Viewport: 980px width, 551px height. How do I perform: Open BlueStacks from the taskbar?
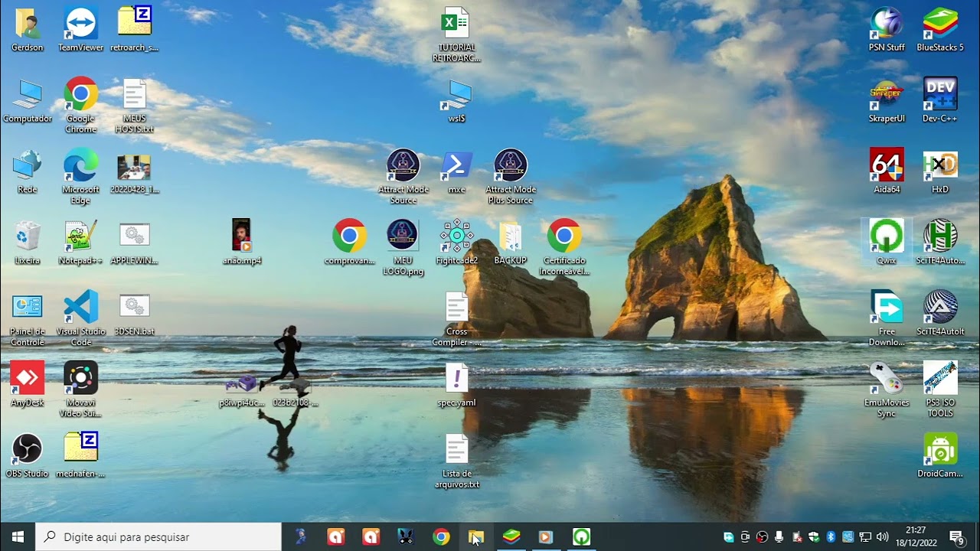click(511, 536)
